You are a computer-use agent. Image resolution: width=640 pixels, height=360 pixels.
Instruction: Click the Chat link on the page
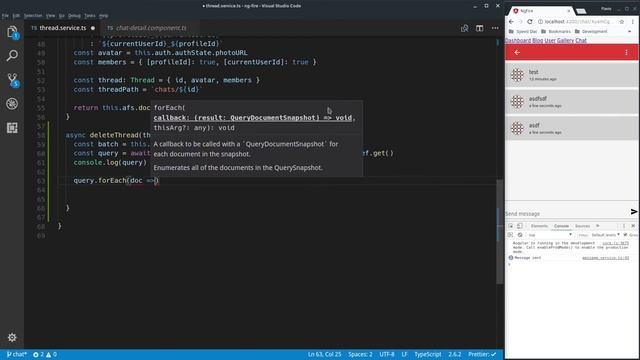pyautogui.click(x=581, y=40)
